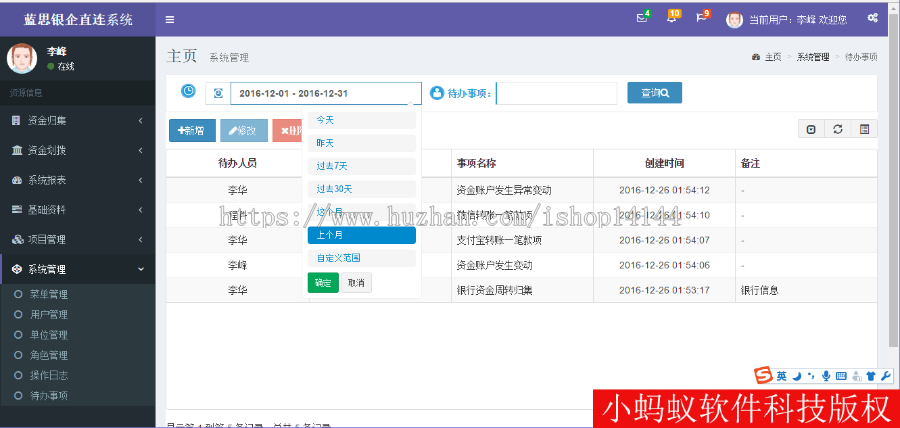Expand the 资金归集 menu chevron

pos(141,120)
